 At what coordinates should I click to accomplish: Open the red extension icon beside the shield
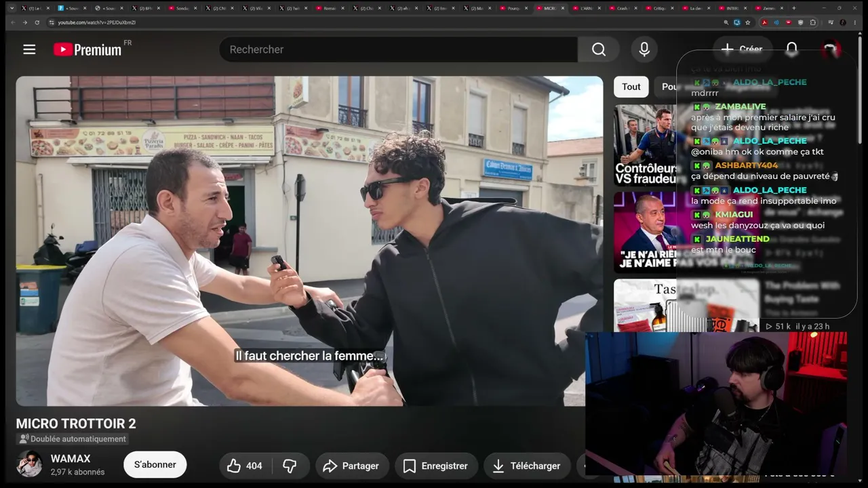tap(789, 22)
